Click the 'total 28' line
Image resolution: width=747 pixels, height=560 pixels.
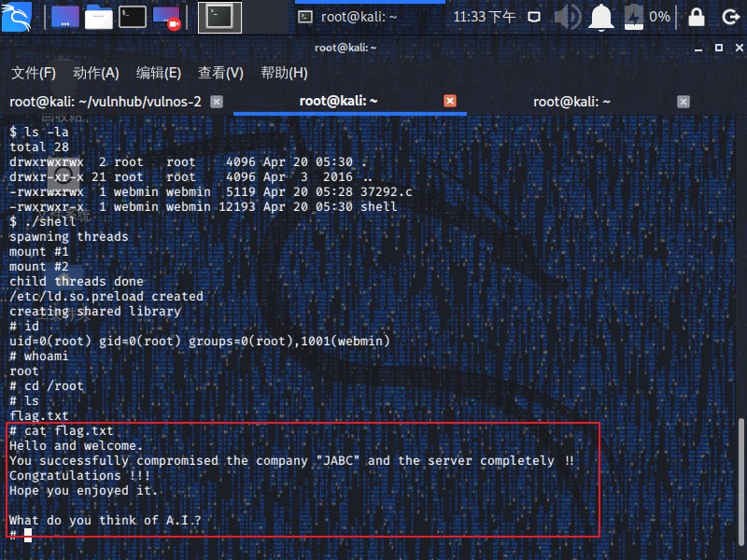[39, 147]
